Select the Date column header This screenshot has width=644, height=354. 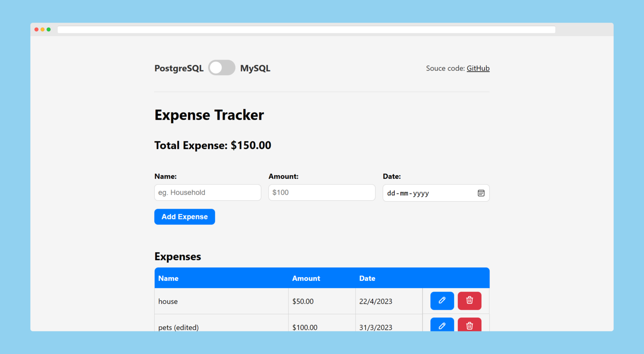coord(367,278)
